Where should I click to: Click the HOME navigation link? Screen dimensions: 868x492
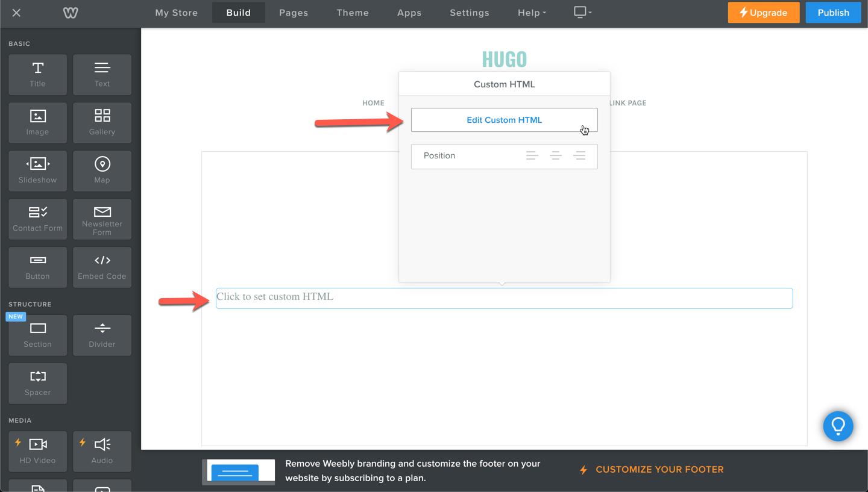point(373,103)
